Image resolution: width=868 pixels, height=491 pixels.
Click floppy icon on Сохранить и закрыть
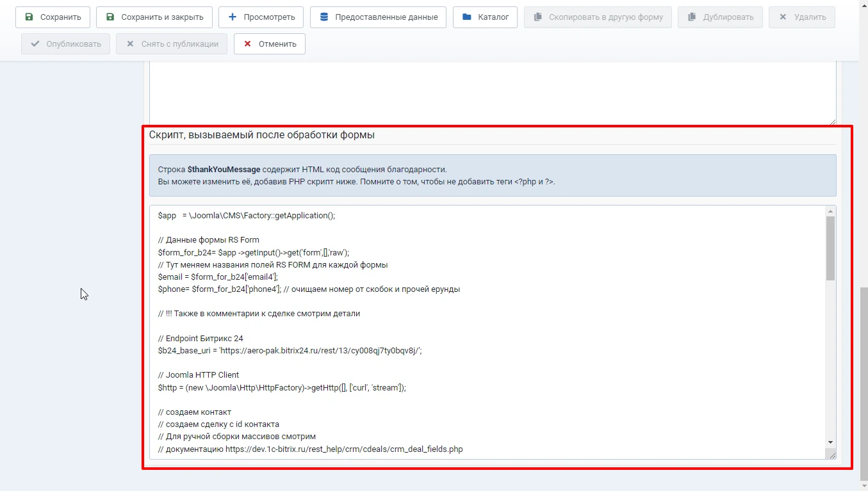click(110, 17)
